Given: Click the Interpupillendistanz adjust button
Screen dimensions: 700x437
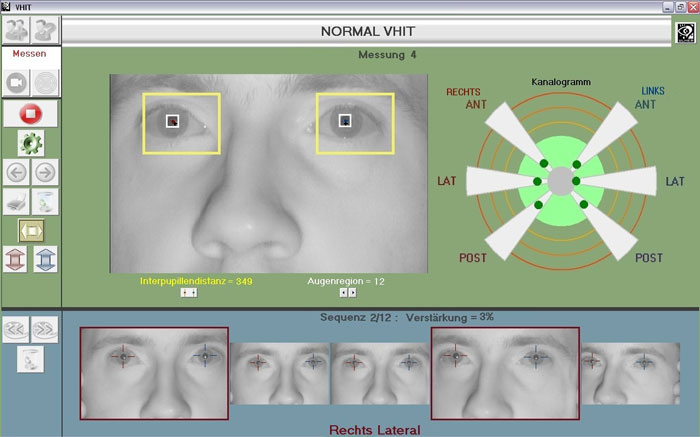Looking at the screenshot, I should coord(189,293).
